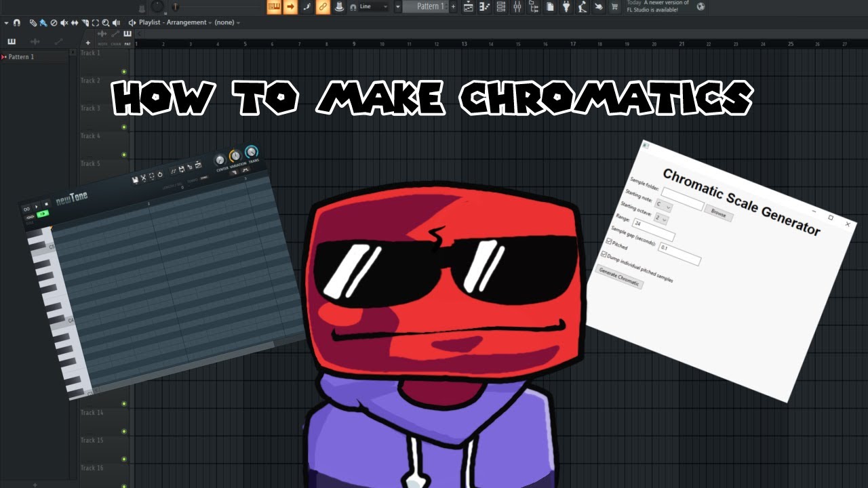Click the Sample folder input field

pos(682,199)
